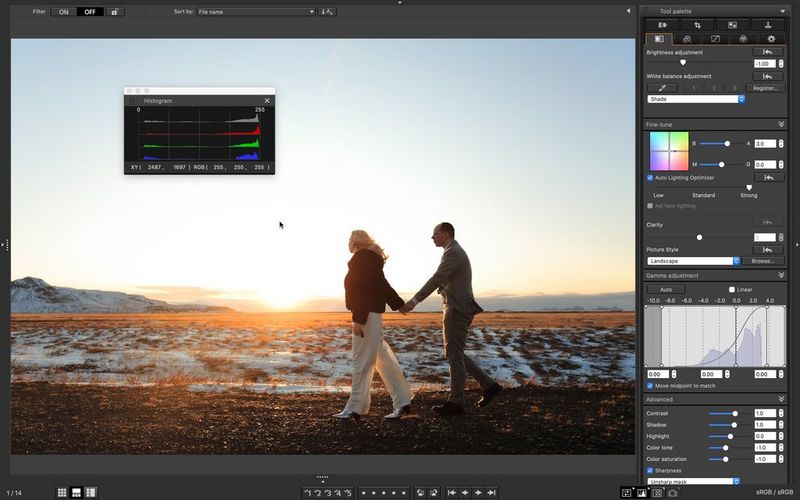Screen dimensions: 800x500
Task: Collapse the Fine-tune section
Action: (781, 124)
